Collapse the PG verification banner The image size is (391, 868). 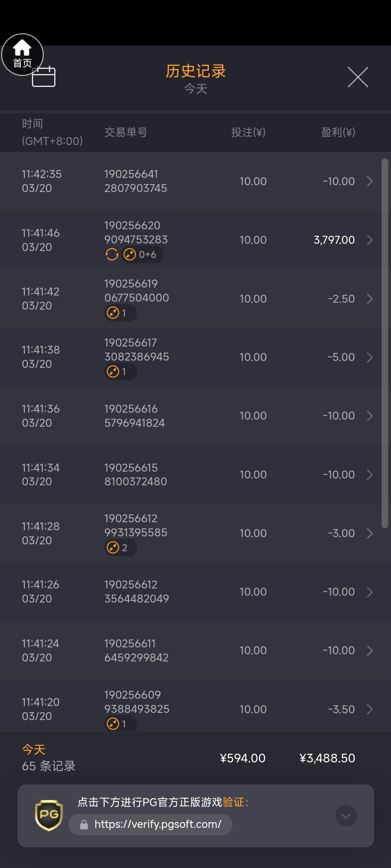346,816
